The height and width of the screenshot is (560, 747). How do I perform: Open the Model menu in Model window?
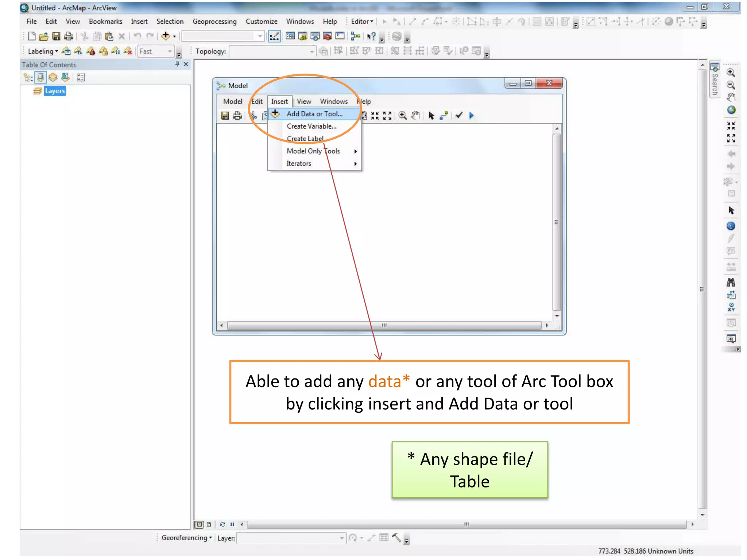[x=232, y=101]
